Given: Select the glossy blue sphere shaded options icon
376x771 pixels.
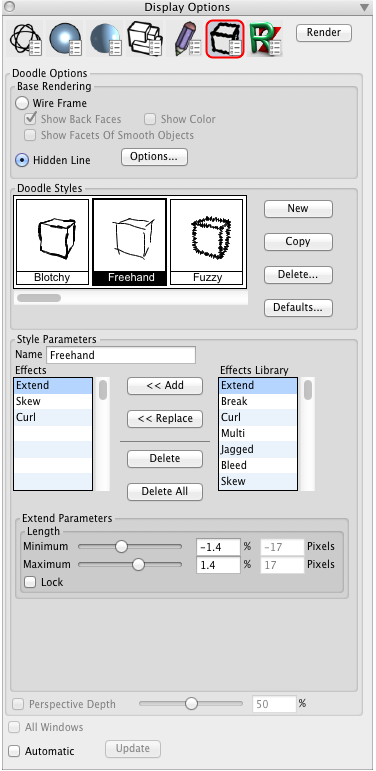Looking at the screenshot, I should tap(65, 39).
